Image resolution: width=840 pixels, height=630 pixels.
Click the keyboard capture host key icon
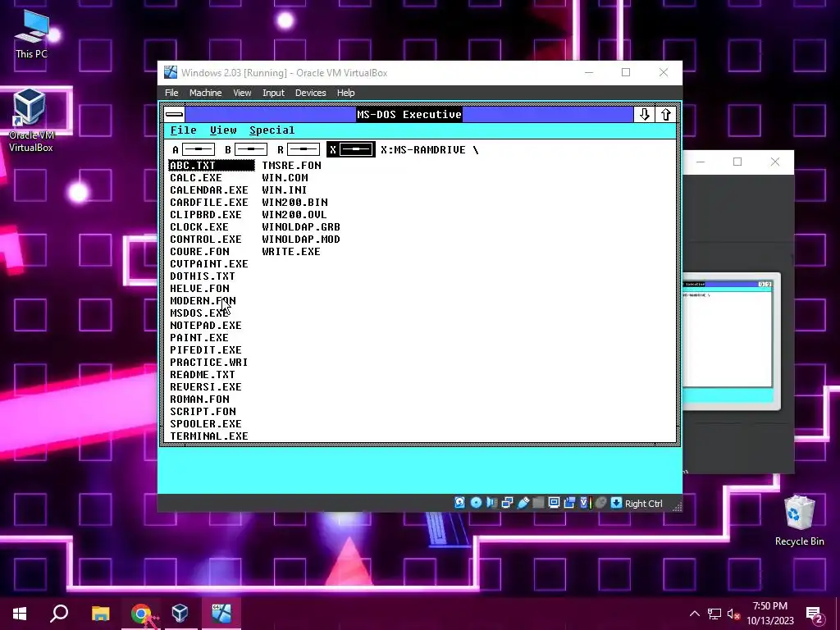coord(616,503)
